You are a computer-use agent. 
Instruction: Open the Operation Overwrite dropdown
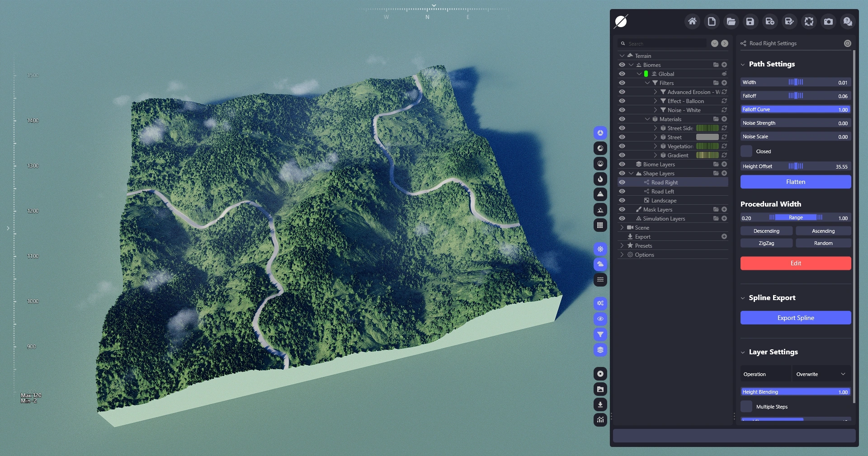point(821,374)
